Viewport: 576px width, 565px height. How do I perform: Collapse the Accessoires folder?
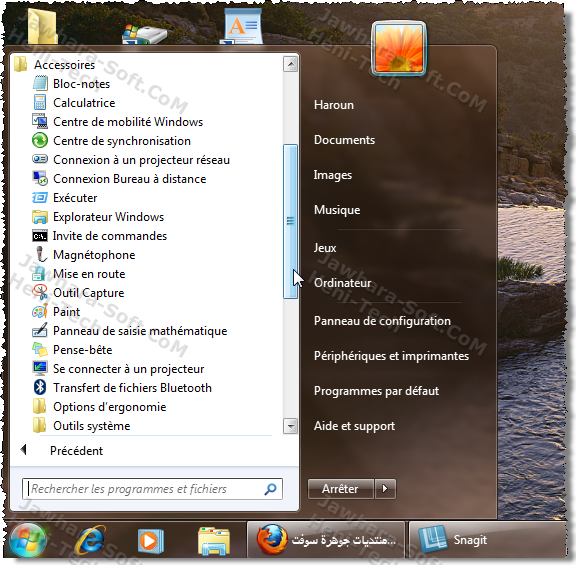(64, 65)
